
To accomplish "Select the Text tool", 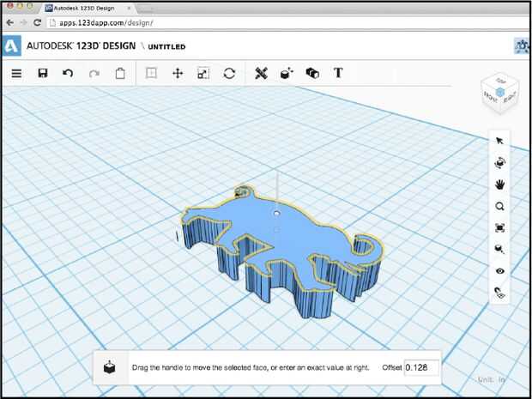I will point(338,73).
